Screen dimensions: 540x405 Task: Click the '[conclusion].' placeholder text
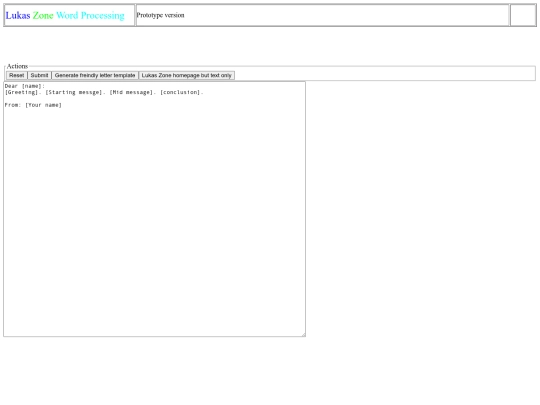coord(182,92)
